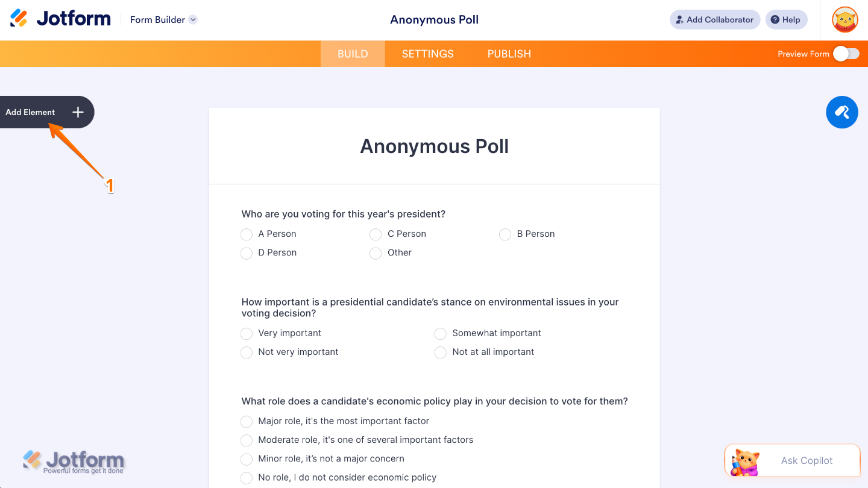Image resolution: width=868 pixels, height=488 pixels.
Task: Click the Jotform watermark logo at bottom left
Action: coord(74,462)
